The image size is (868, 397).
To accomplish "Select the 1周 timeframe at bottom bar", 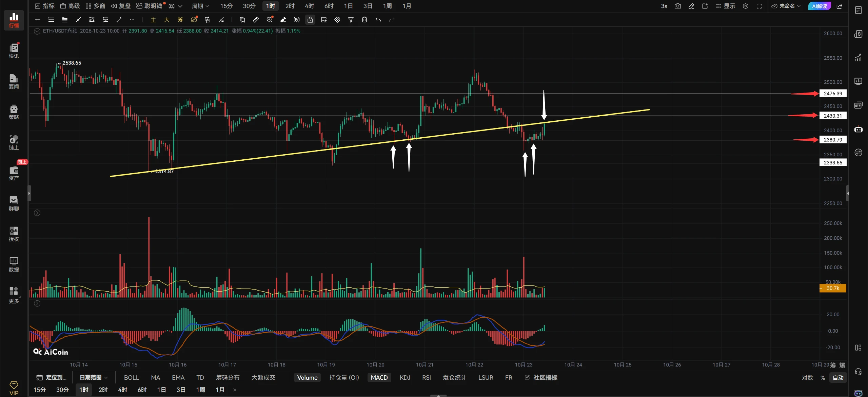I will (x=200, y=390).
